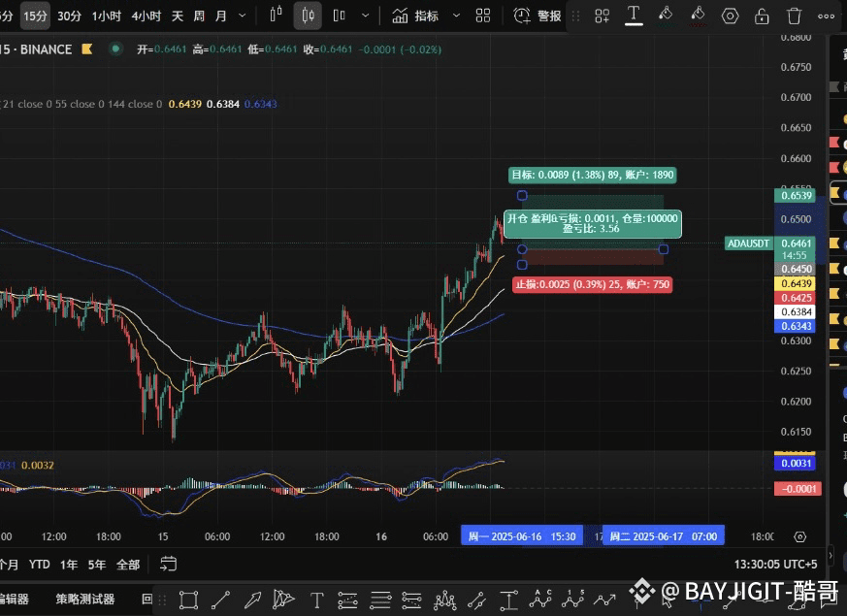Toggle the lock on selected drawing

click(762, 16)
